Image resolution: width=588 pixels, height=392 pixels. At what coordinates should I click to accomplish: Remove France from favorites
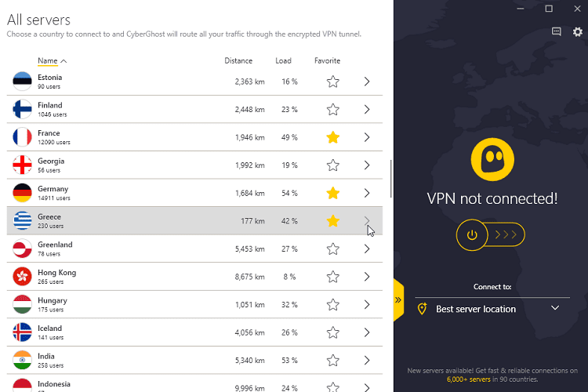(x=333, y=137)
